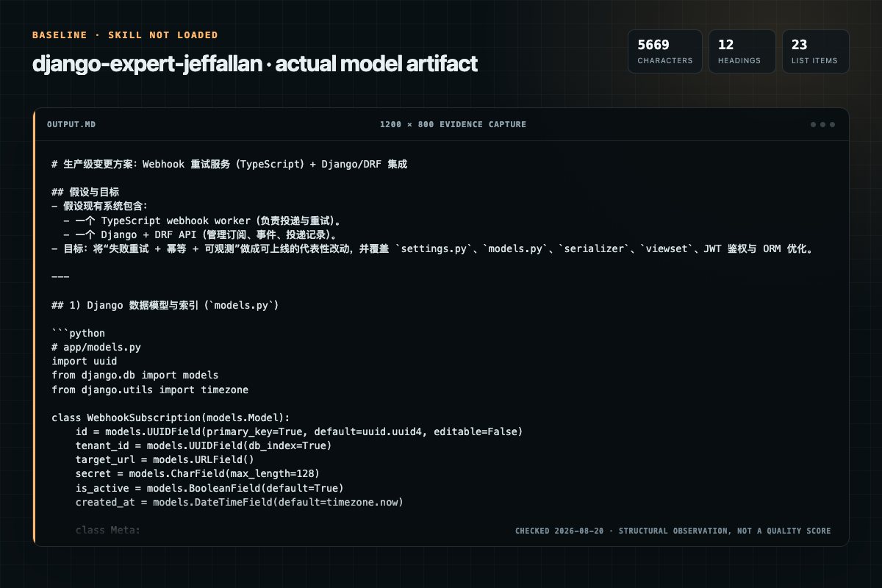Click the three-dot menu in the panel header
The width and height of the screenshot is (882, 588).
click(822, 124)
